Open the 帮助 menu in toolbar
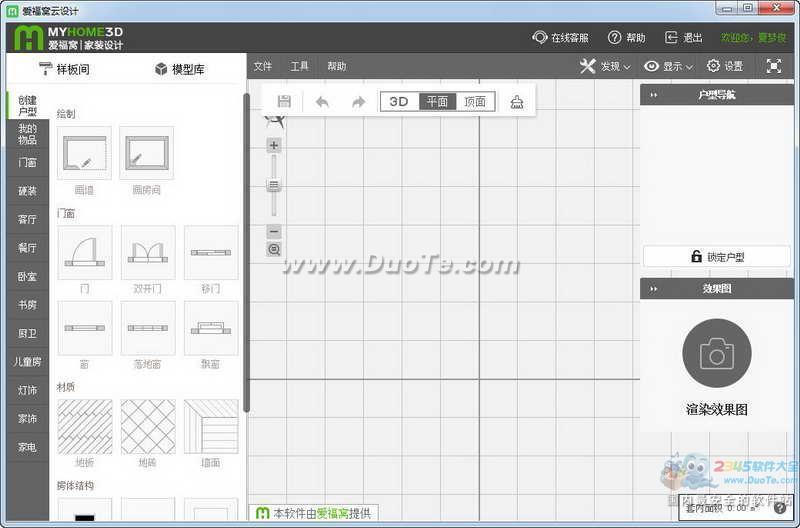Image resolution: width=800 pixels, height=528 pixels. (x=337, y=66)
